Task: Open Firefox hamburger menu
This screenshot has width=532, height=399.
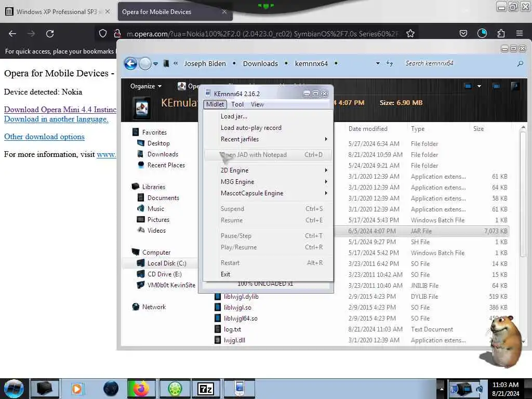Action: click(x=520, y=33)
